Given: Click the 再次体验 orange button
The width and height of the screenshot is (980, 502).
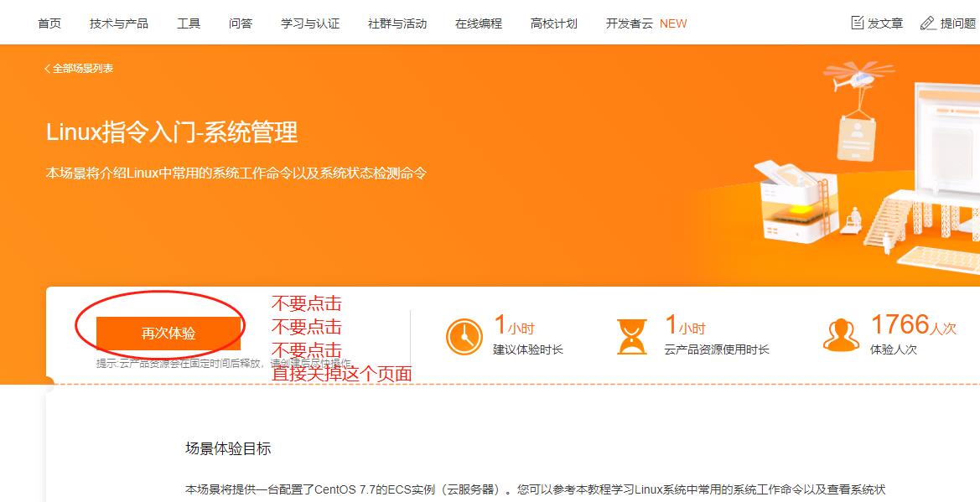Looking at the screenshot, I should pyautogui.click(x=169, y=334).
